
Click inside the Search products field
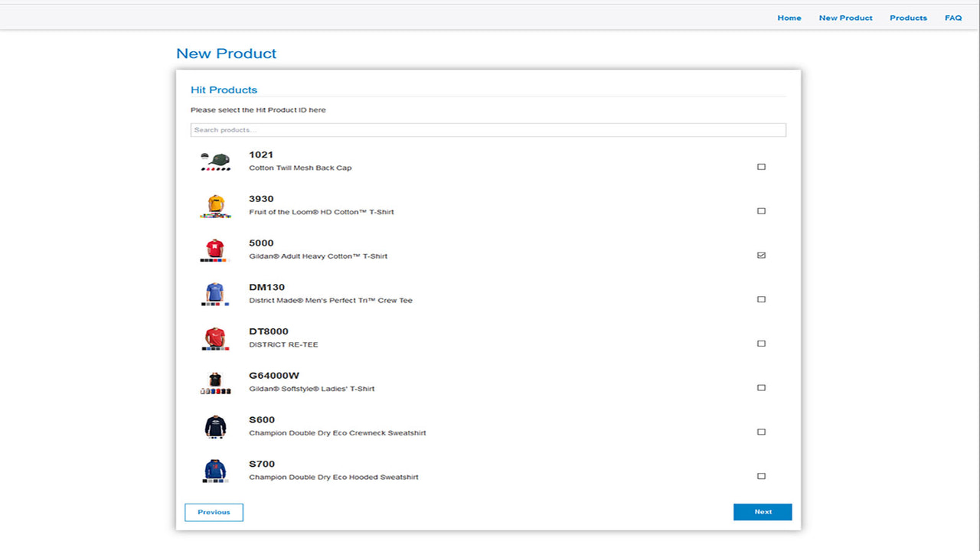[488, 129]
